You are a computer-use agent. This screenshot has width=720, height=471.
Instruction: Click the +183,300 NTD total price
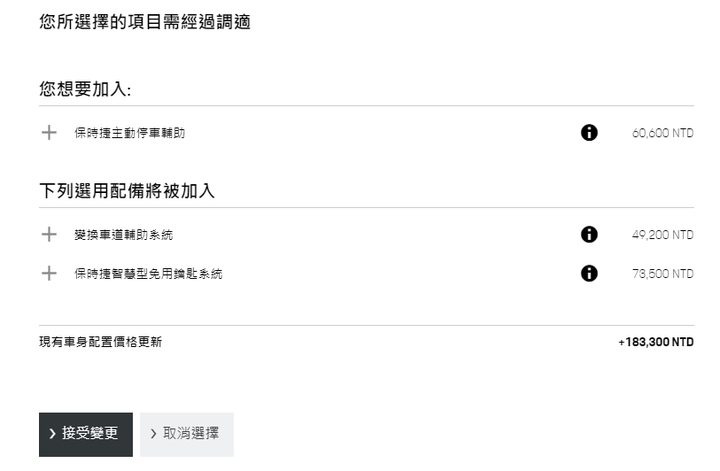point(656,342)
